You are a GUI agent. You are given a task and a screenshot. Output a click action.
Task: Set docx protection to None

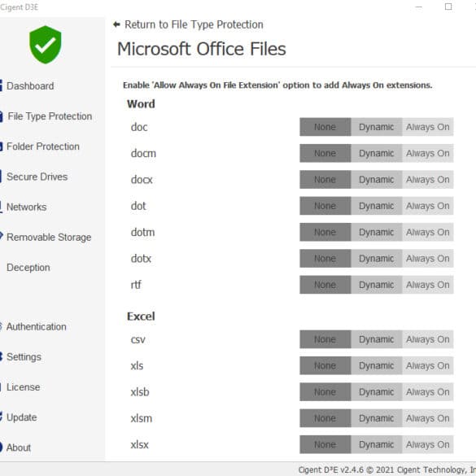pyautogui.click(x=325, y=179)
